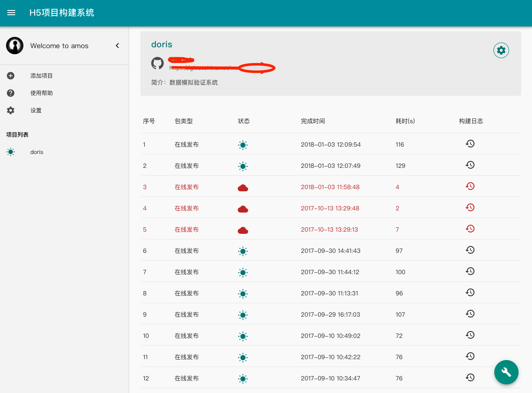The width and height of the screenshot is (532, 393).
Task: Open the hamburger navigation menu
Action: point(11,13)
